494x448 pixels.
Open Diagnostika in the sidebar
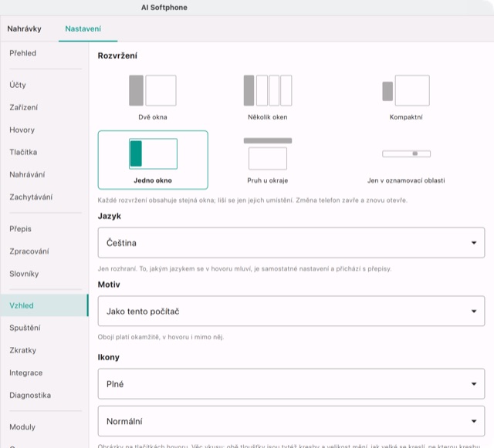(30, 396)
